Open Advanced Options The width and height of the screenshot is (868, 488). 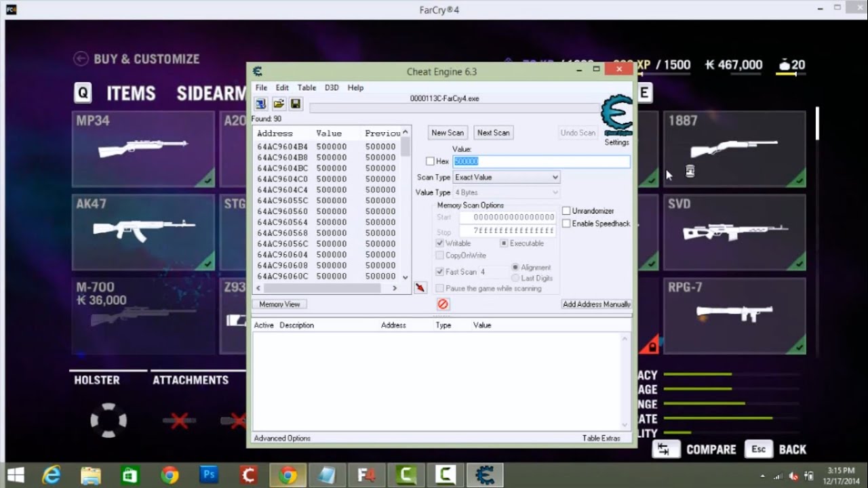282,439
